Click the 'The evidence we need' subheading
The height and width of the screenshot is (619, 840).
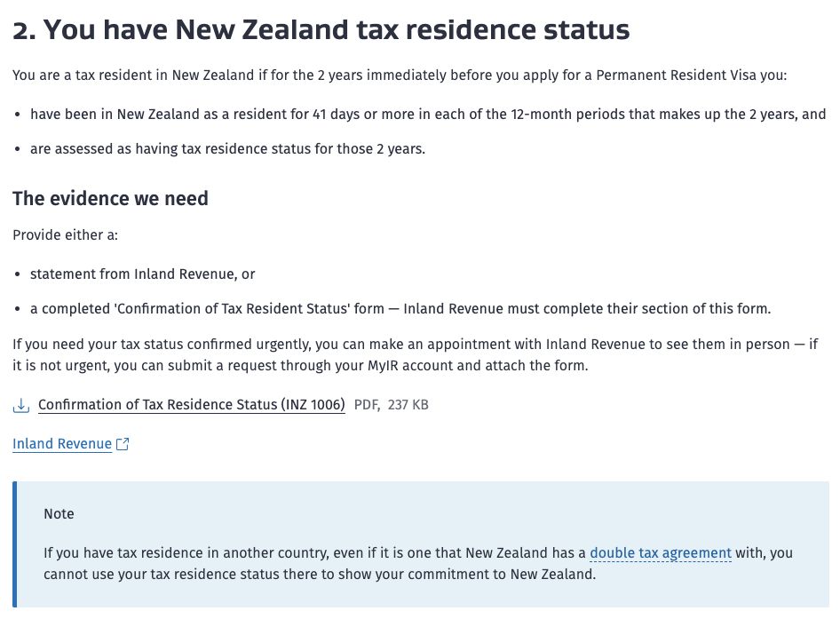pos(110,198)
